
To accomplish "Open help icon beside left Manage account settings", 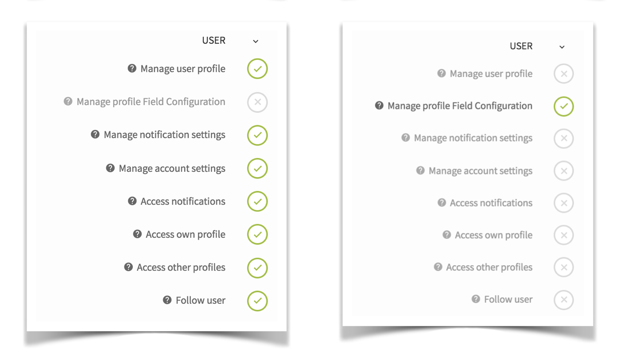I will coord(110,168).
